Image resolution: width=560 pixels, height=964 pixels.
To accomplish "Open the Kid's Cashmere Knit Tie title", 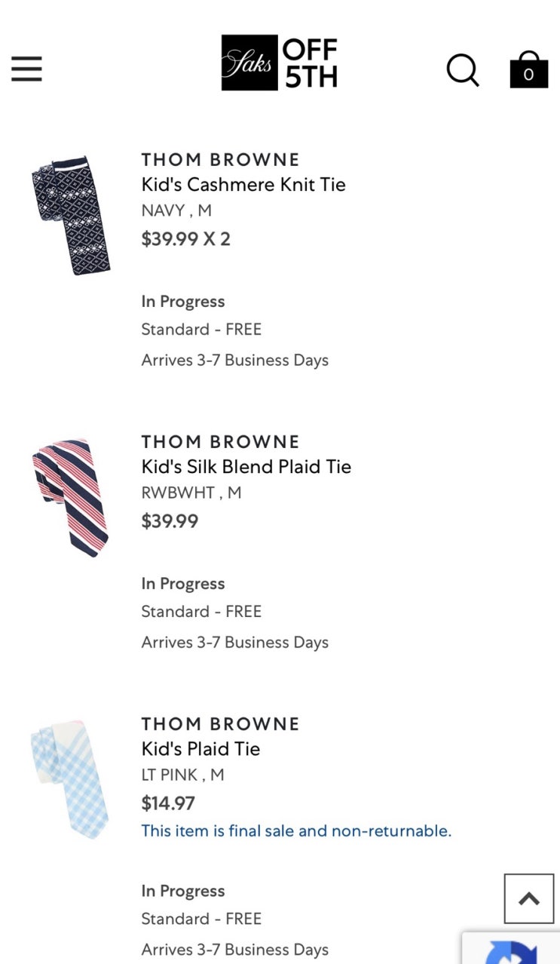I will (243, 185).
